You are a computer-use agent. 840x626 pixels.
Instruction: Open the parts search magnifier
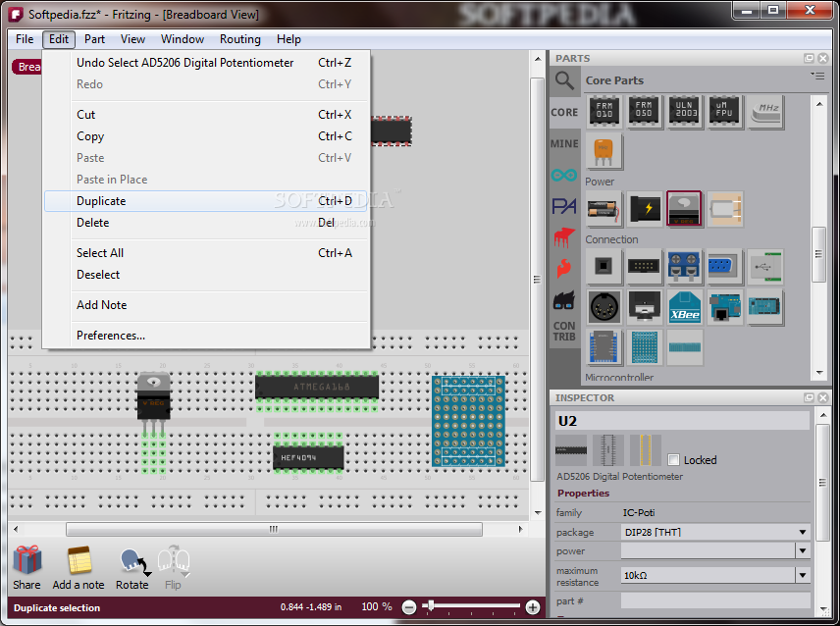pos(564,80)
